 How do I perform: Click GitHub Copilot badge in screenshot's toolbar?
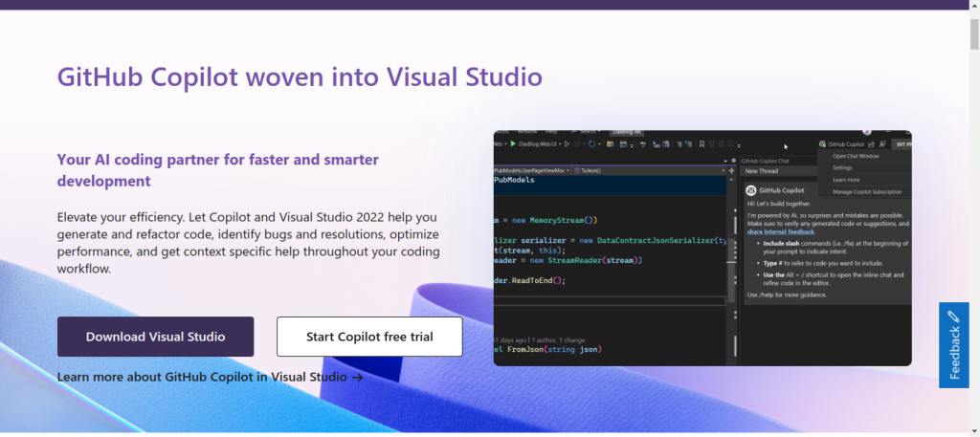click(841, 144)
